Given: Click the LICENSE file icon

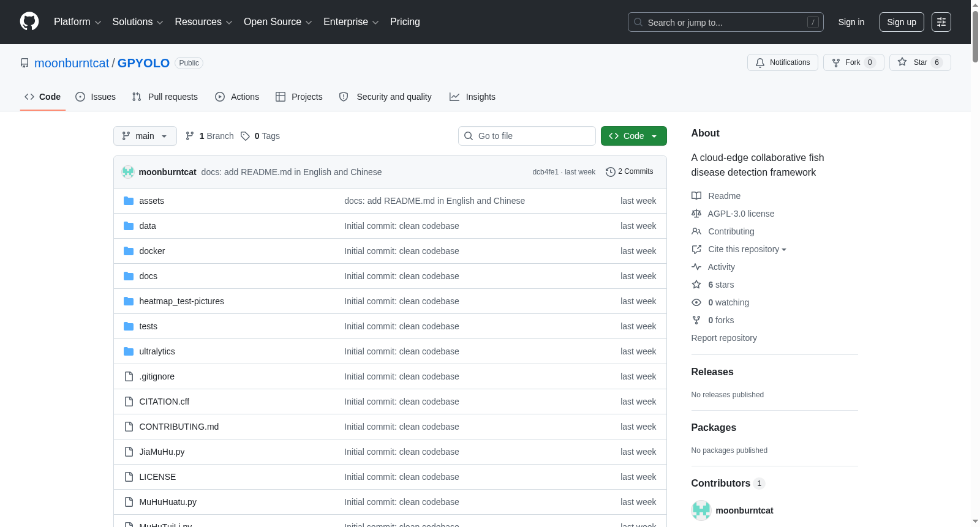Looking at the screenshot, I should [x=129, y=477].
